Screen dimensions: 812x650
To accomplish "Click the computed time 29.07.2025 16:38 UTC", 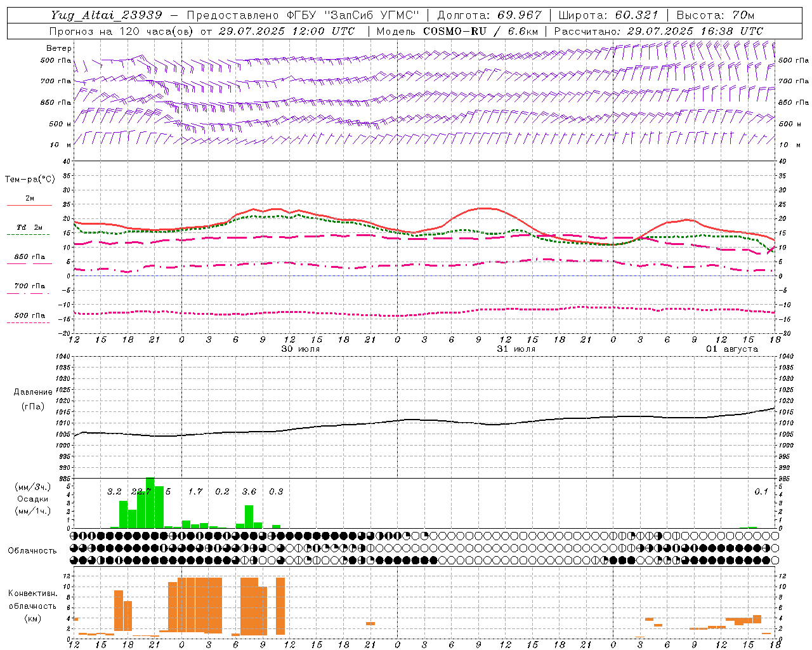I will (x=695, y=30).
